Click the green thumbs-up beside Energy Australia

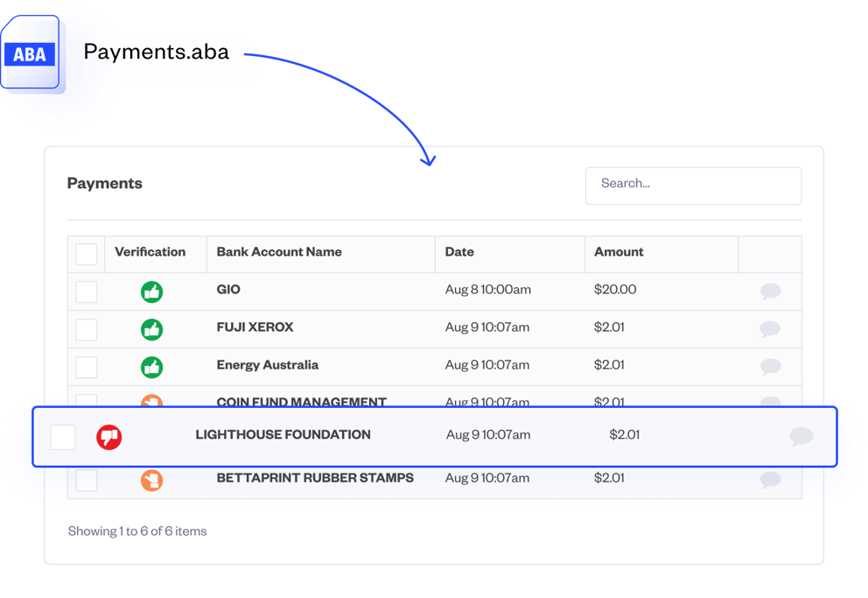pos(151,367)
